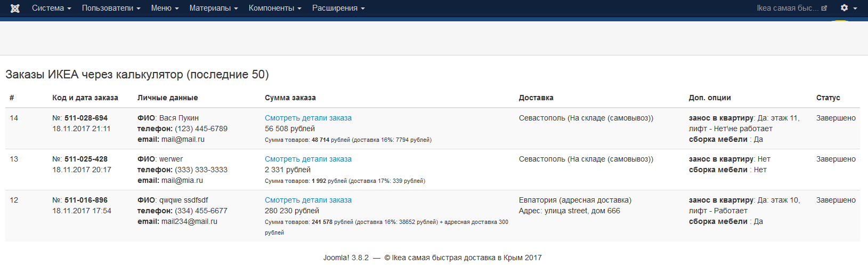
Task: Click phone number (333) 333-3333
Action: (201, 170)
